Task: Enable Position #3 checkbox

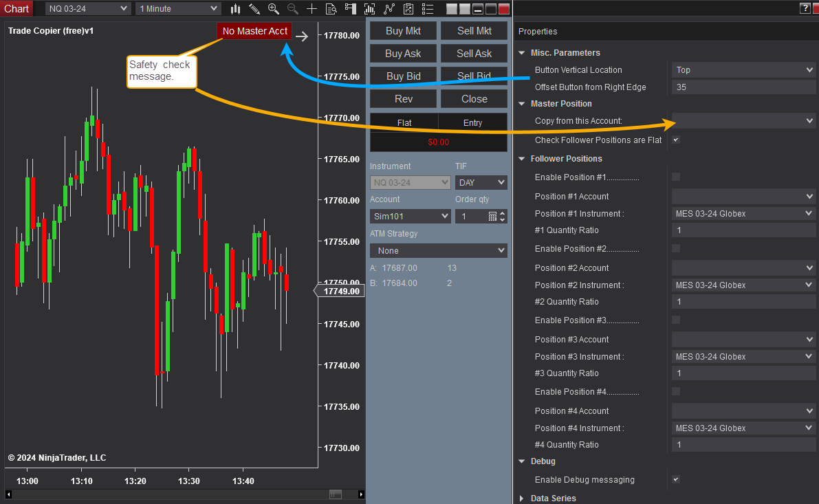Action: pos(676,320)
